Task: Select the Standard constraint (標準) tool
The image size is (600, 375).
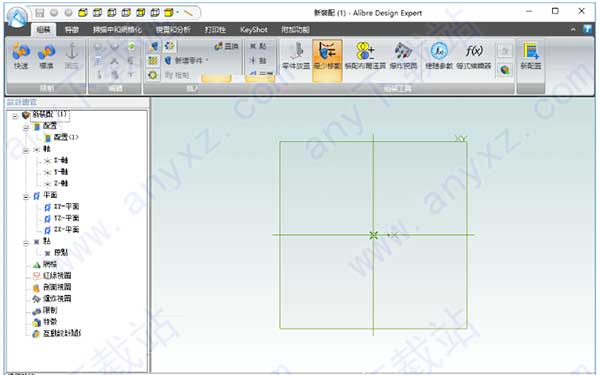Action: 46,56
